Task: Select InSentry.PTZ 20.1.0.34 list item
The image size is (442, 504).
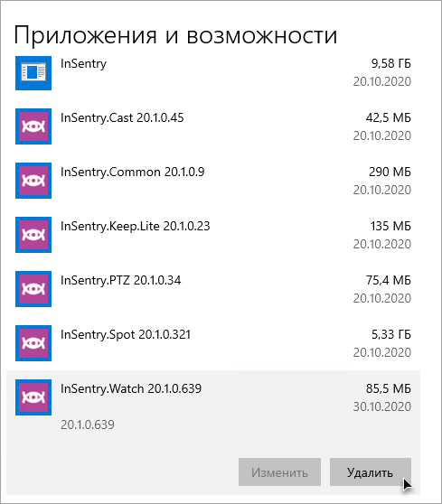Action: 213,289
